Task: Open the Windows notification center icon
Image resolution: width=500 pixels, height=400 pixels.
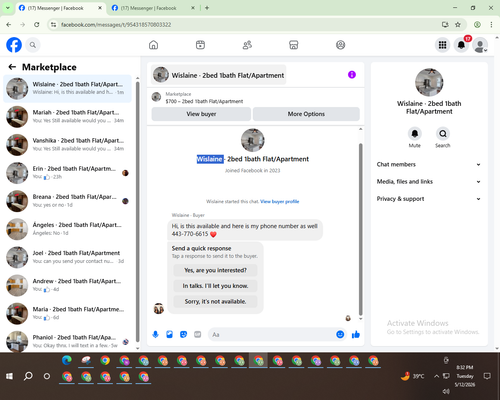Action: tap(487, 376)
